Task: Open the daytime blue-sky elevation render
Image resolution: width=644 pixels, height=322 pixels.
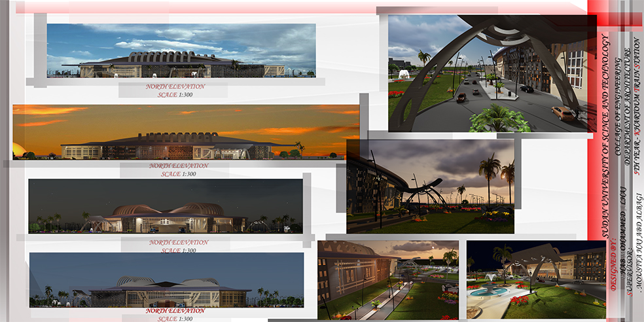Action: click(x=181, y=50)
